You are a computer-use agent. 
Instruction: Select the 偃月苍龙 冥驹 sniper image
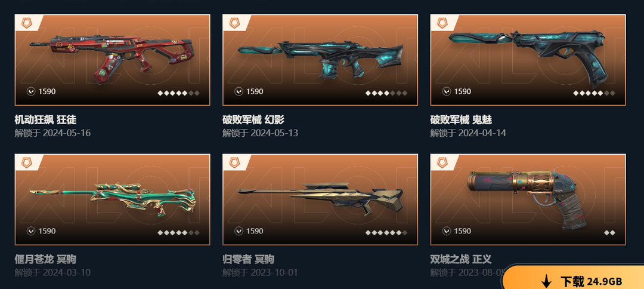pyautogui.click(x=112, y=200)
